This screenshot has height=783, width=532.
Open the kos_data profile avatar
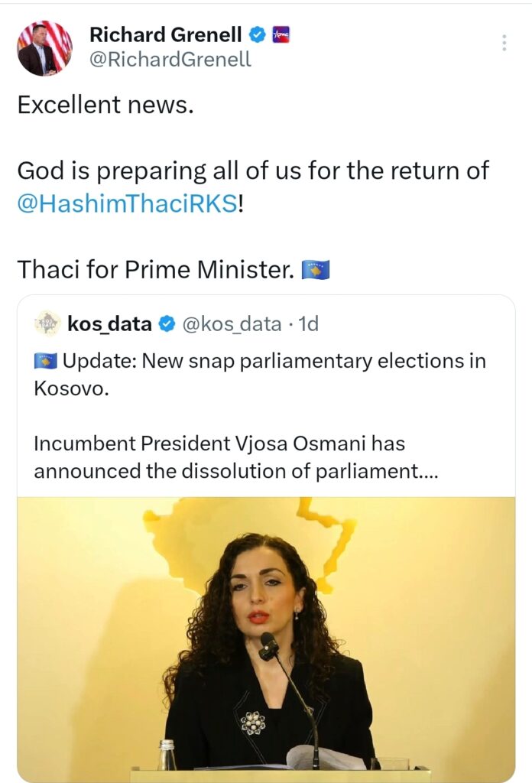(x=47, y=323)
